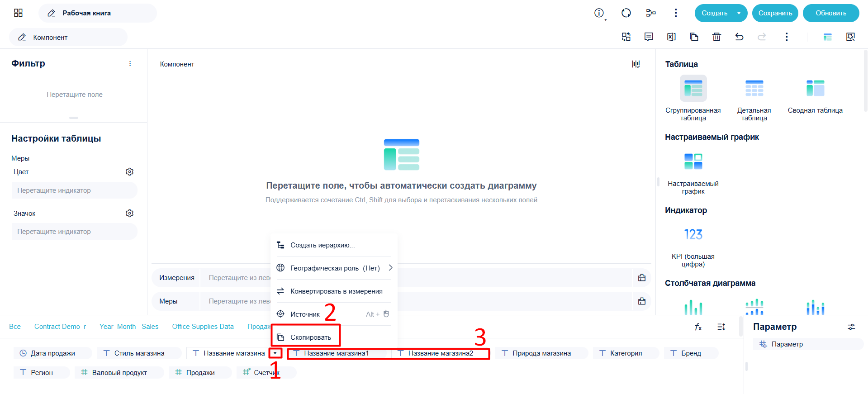Viewport: 868px width, 394px height.
Task: Expand Географическая роль submenu
Action: [390, 268]
